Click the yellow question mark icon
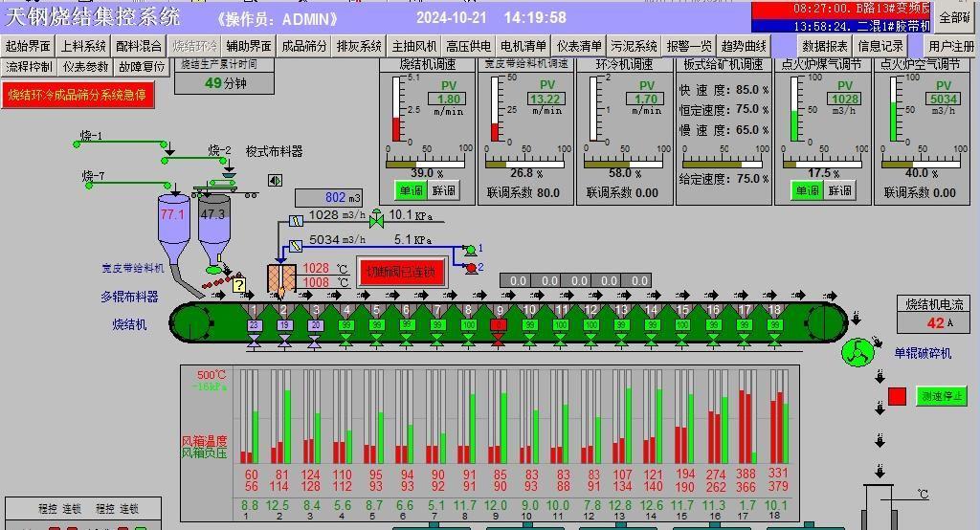The width and height of the screenshot is (980, 530). [x=239, y=284]
